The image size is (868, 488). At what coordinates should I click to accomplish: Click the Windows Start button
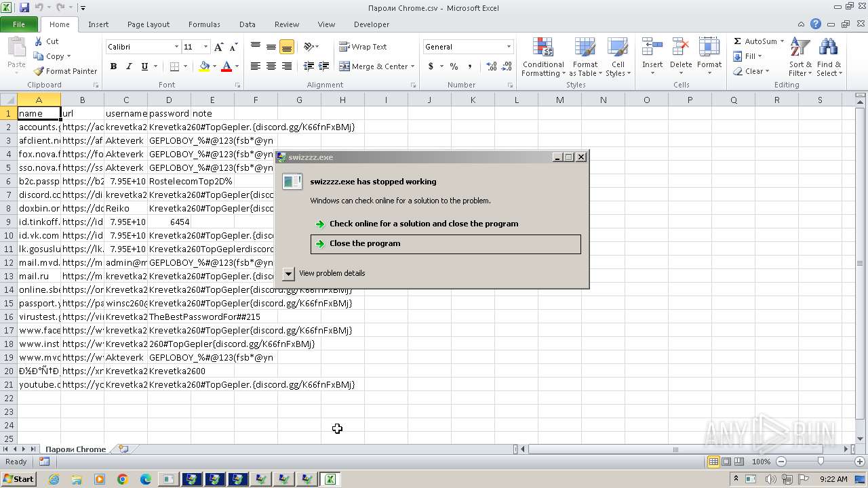pos(19,479)
